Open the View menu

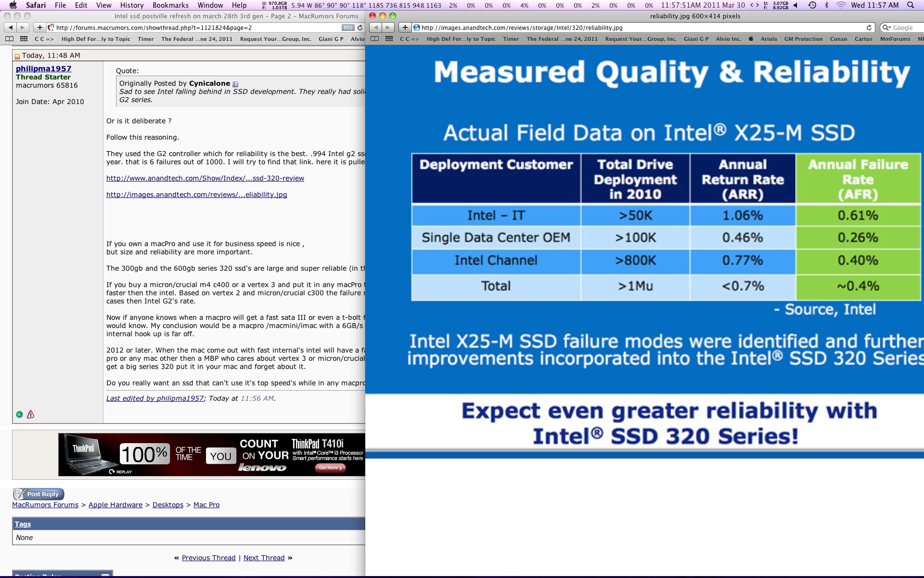pyautogui.click(x=103, y=5)
